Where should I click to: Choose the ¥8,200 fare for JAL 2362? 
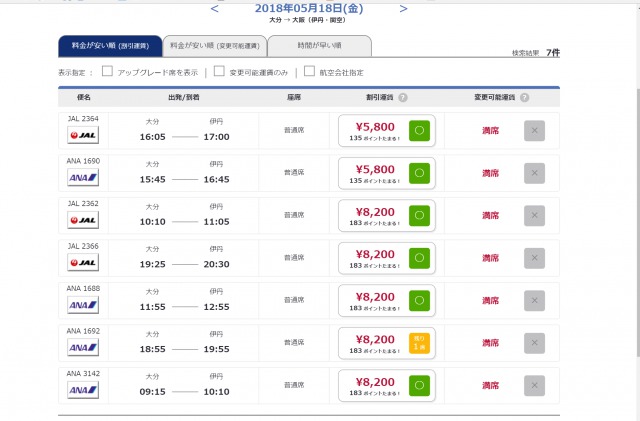point(387,216)
